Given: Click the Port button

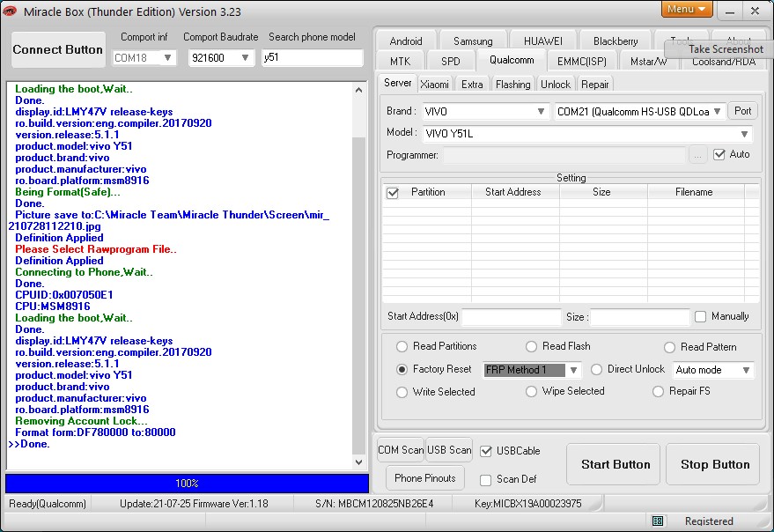Looking at the screenshot, I should coord(742,111).
